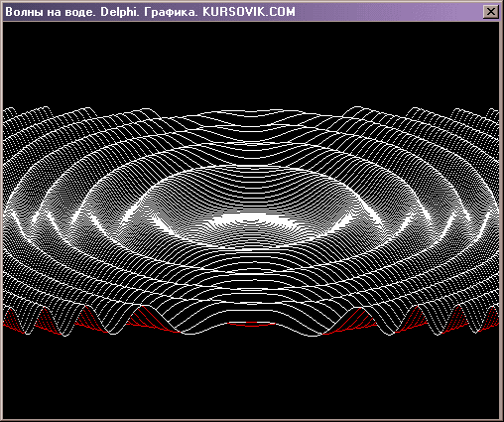Image resolution: width=504 pixels, height=422 pixels.
Task: Click the bright white central wave crest
Action: (x=252, y=218)
